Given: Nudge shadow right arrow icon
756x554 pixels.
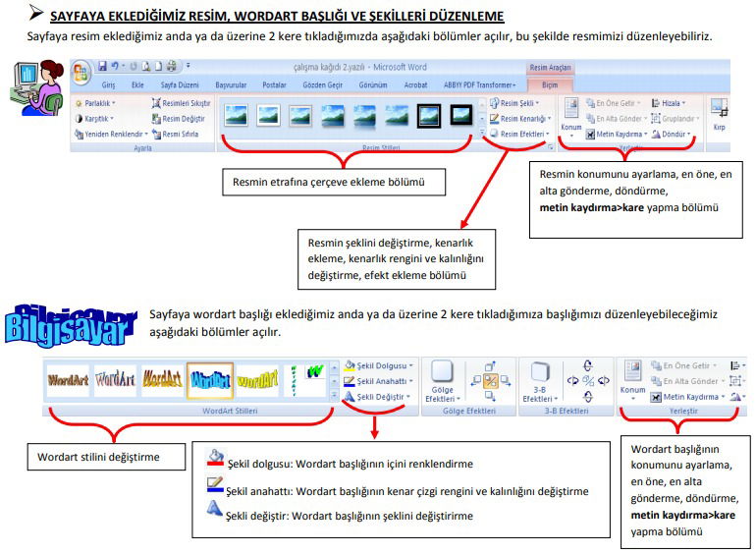Looking at the screenshot, I should [x=506, y=381].
